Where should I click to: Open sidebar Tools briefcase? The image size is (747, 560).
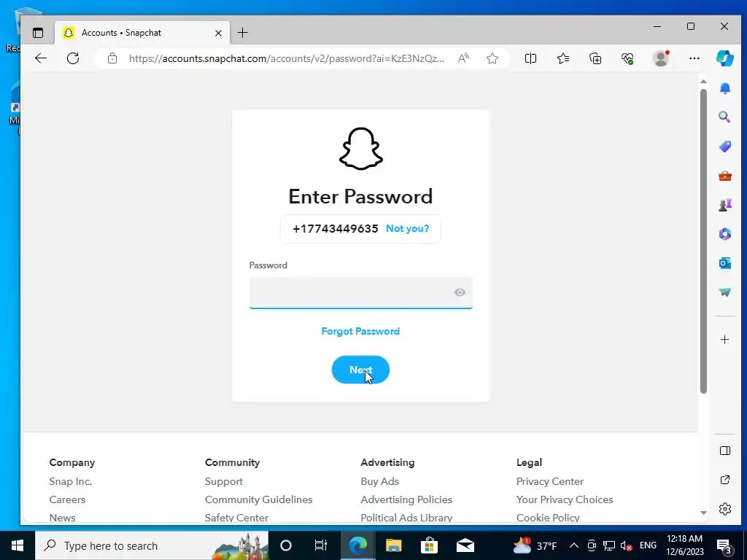[724, 176]
